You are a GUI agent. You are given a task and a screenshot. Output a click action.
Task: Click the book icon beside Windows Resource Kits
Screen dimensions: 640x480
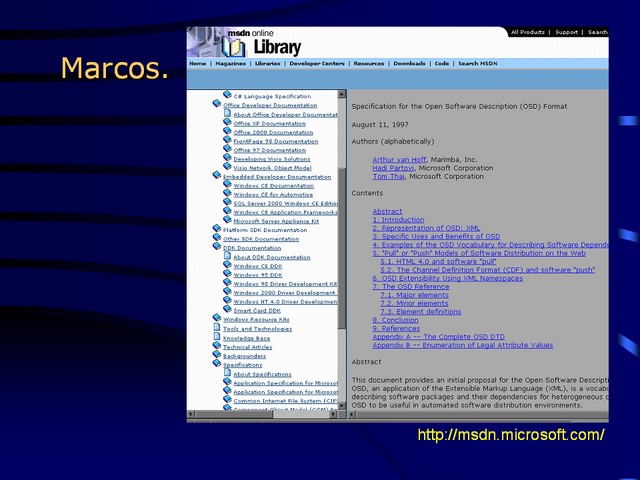[x=217, y=318]
